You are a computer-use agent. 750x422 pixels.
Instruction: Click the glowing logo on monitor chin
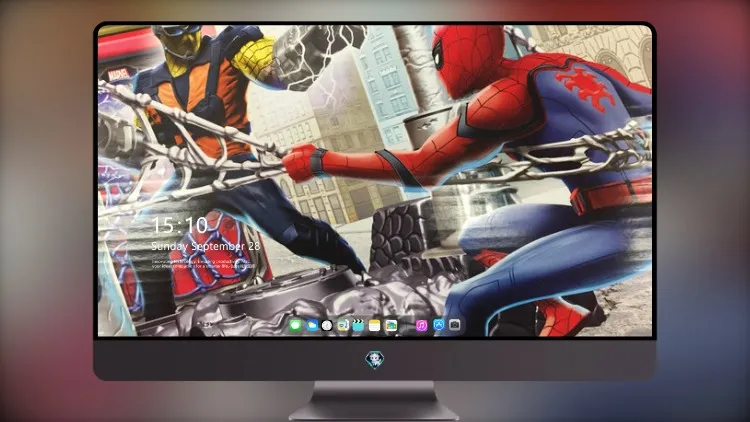pyautogui.click(x=375, y=359)
